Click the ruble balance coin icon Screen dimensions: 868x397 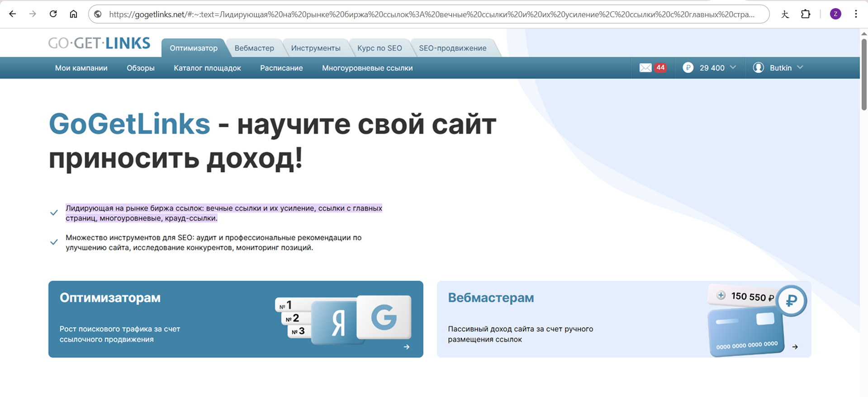tap(688, 68)
